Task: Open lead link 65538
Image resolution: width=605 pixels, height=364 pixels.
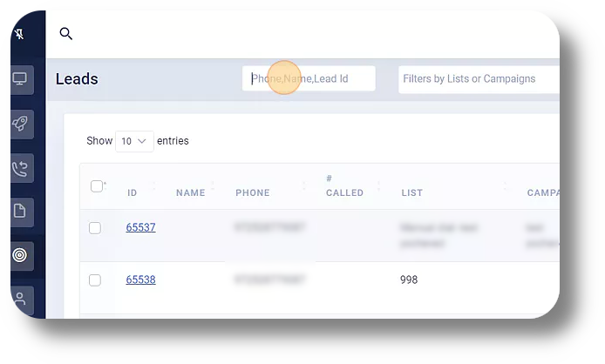Action: [x=141, y=280]
